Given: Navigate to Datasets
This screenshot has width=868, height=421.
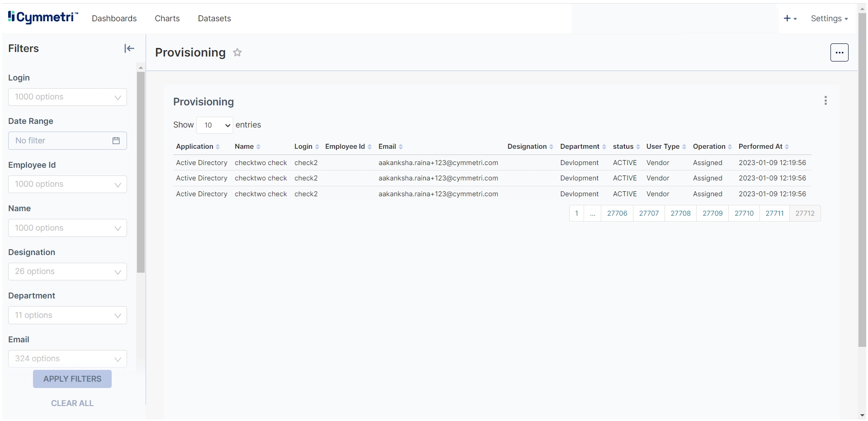Looking at the screenshot, I should pos(214,19).
